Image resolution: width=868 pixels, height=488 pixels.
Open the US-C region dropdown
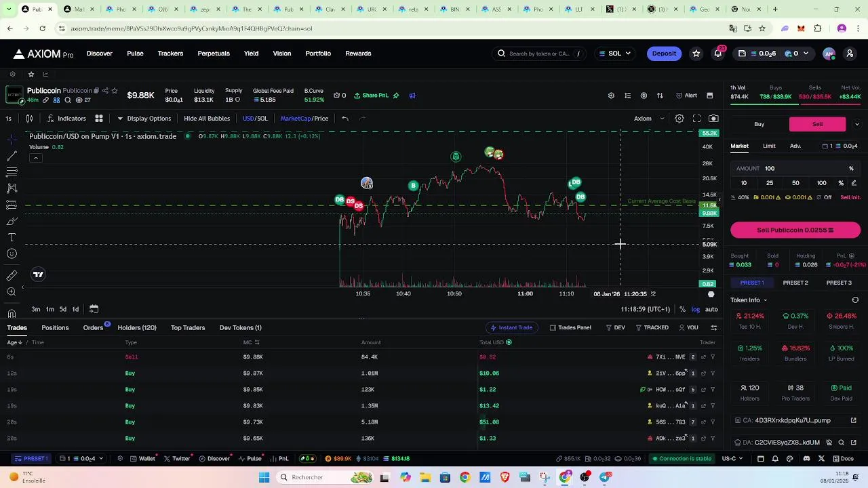pyautogui.click(x=732, y=458)
